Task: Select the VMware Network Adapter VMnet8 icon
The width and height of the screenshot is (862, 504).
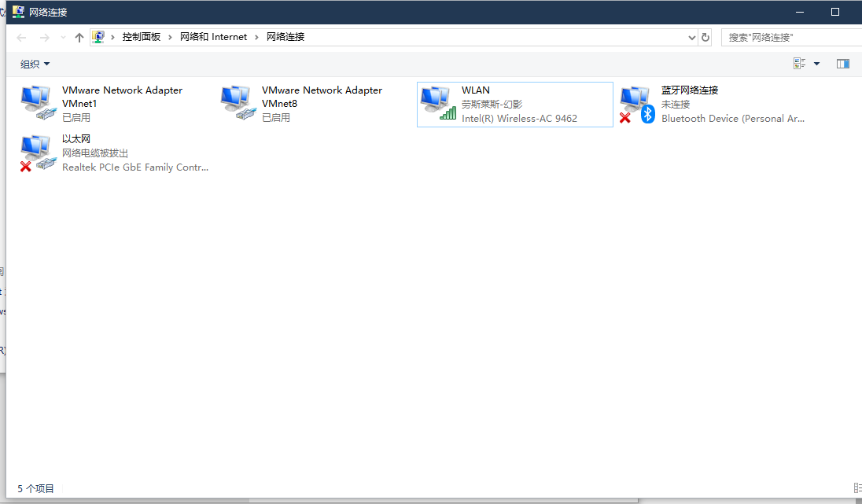Action: (238, 103)
